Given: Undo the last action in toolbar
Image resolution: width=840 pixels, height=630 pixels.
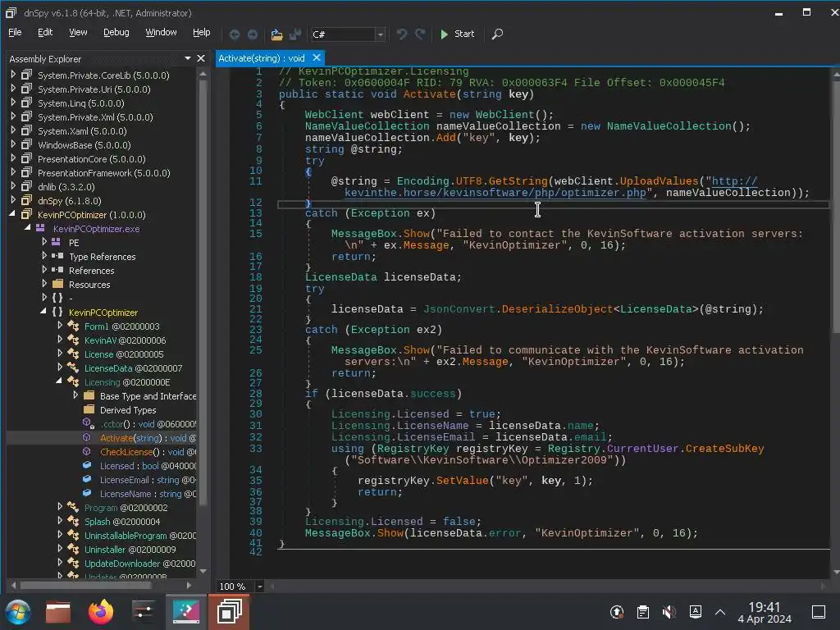Looking at the screenshot, I should (x=402, y=34).
